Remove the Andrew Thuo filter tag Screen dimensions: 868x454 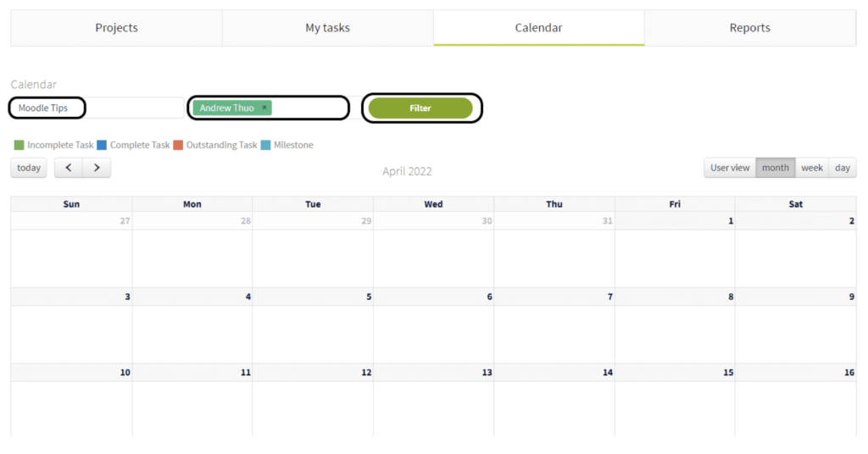[264, 108]
